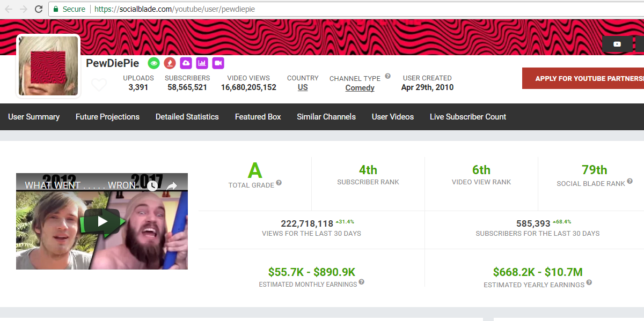Click the browser forward arrow
Screen dimensions: 644x321
click(24, 9)
